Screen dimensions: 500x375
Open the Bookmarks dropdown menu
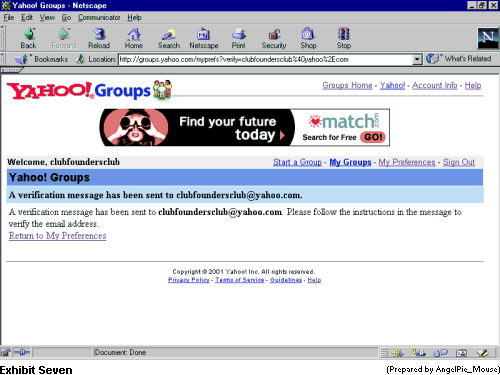click(41, 59)
